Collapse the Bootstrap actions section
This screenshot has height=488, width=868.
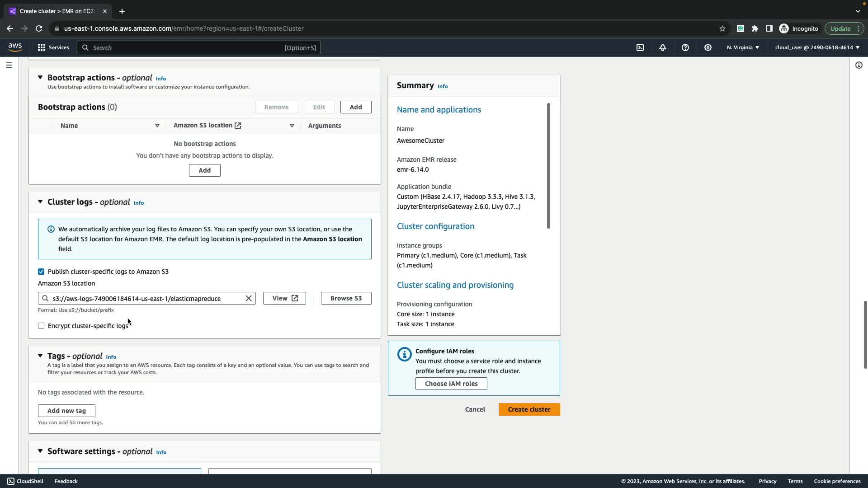[40, 78]
